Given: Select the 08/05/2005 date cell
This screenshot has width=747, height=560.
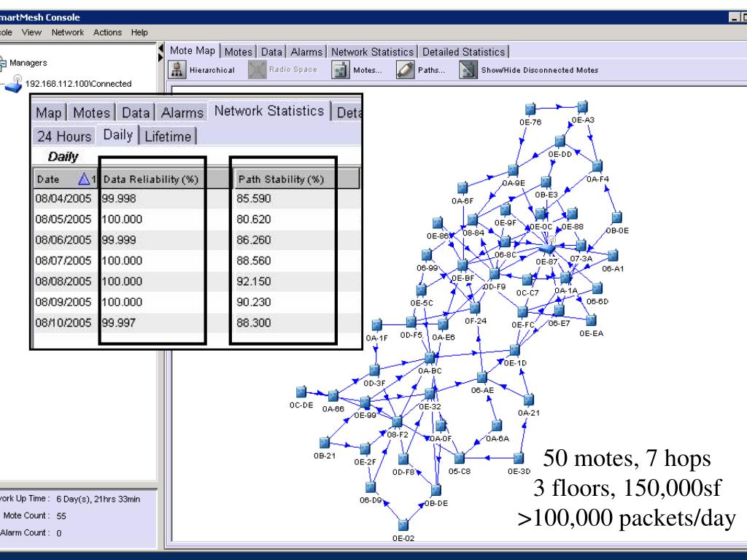Looking at the screenshot, I should tap(63, 219).
